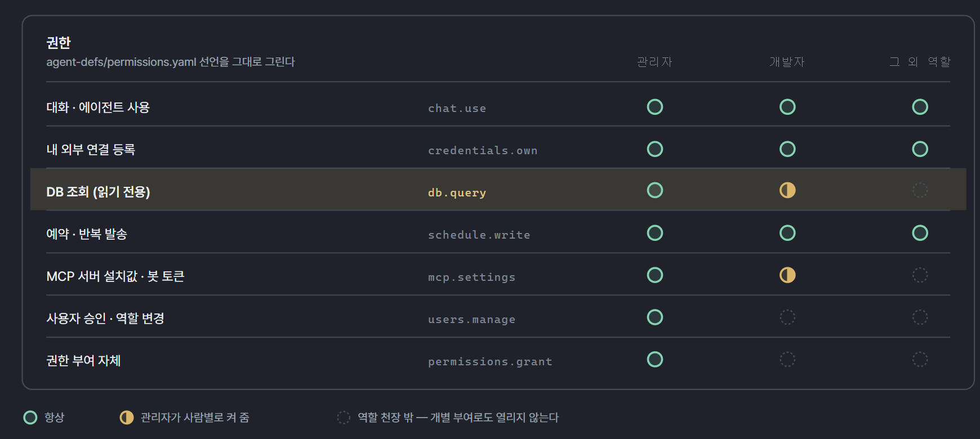The height and width of the screenshot is (439, 980).
Task: Click other-roles circle for credentials.own row
Action: tap(920, 149)
